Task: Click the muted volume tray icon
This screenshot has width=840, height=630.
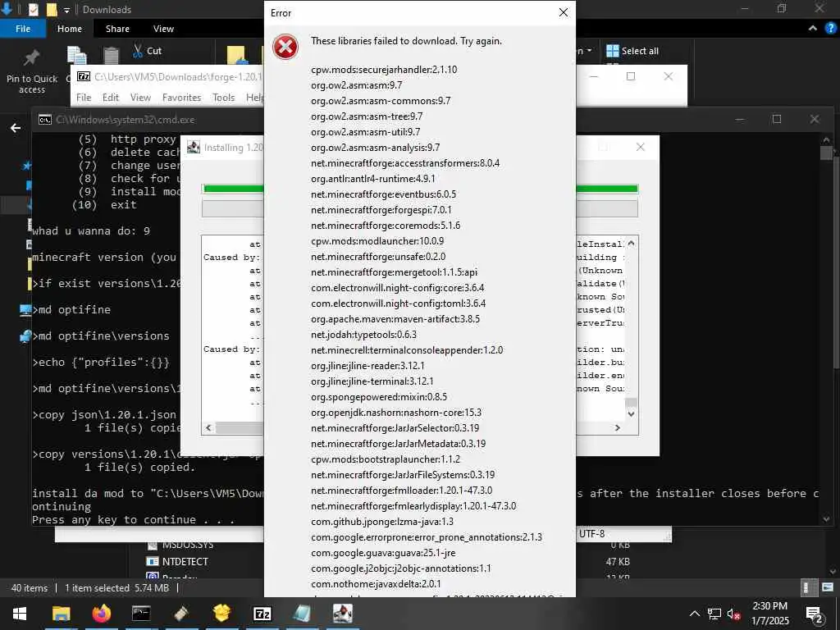Action: [x=734, y=614]
